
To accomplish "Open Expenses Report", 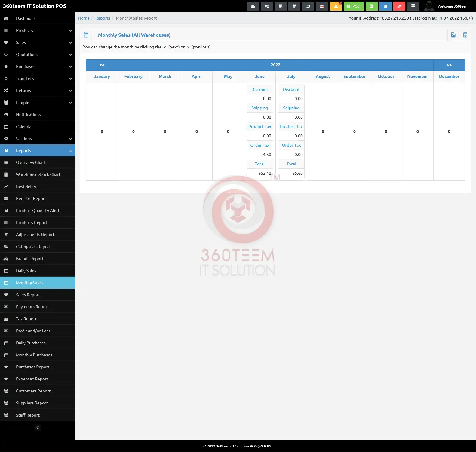I will point(38,379).
